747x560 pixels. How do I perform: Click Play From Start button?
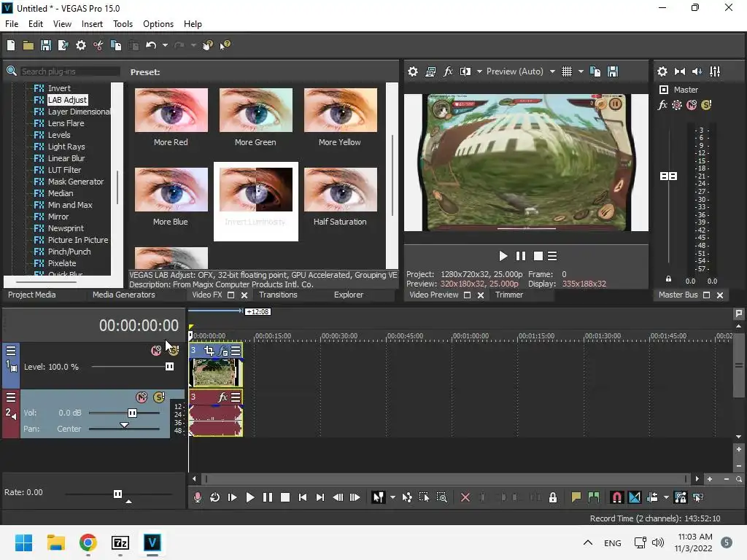click(x=233, y=497)
